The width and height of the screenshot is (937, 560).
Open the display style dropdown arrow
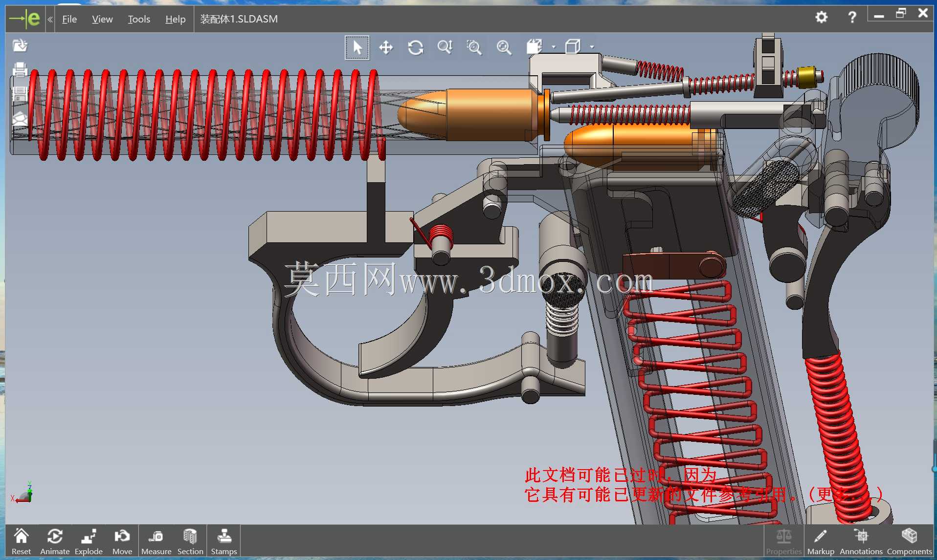point(554,47)
